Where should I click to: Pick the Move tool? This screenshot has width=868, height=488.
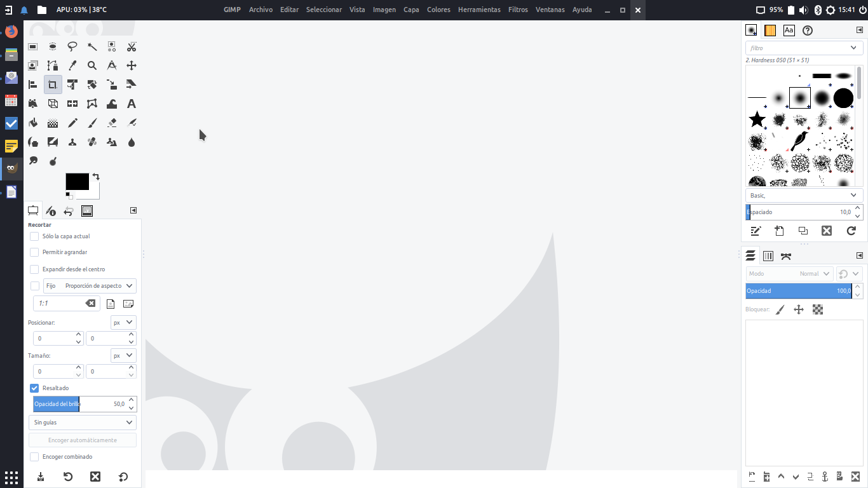[x=132, y=65]
